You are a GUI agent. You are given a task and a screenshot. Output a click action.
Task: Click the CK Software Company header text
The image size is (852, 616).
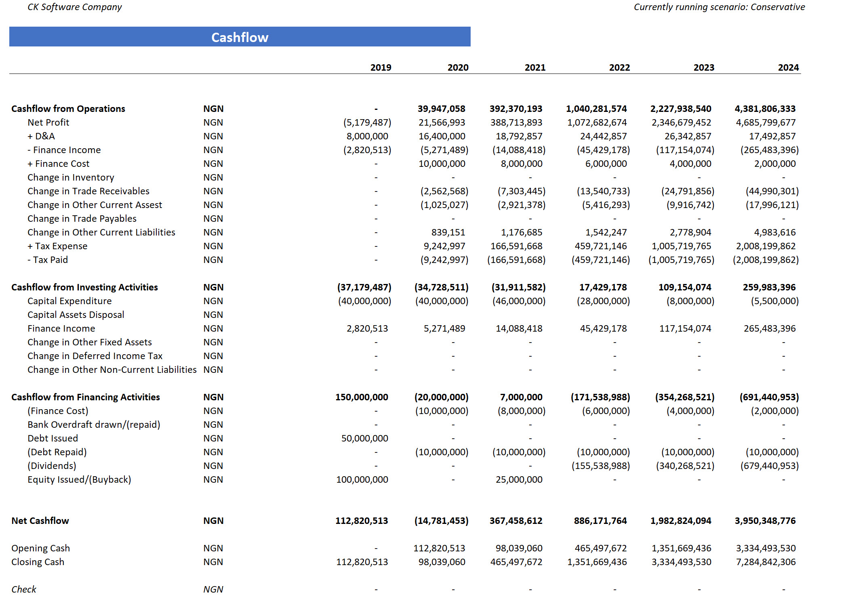pyautogui.click(x=74, y=7)
